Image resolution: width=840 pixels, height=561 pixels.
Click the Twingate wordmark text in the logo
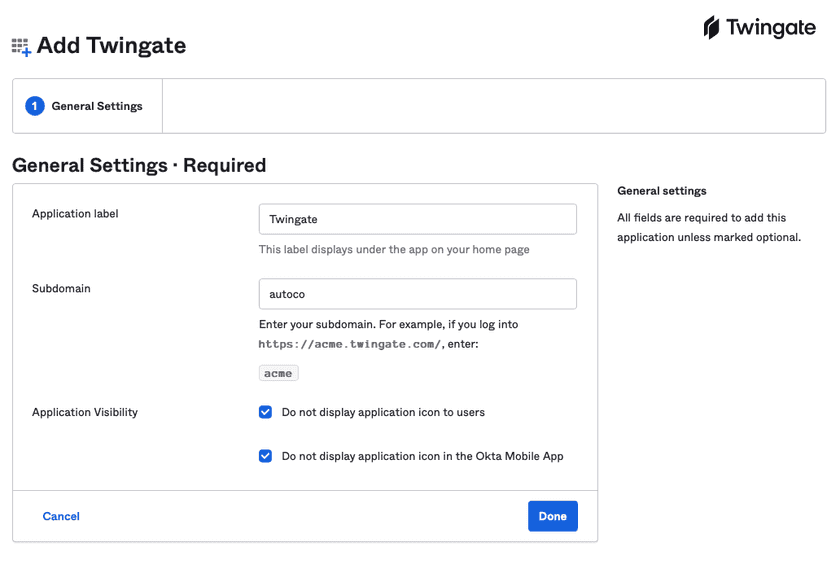(x=771, y=28)
